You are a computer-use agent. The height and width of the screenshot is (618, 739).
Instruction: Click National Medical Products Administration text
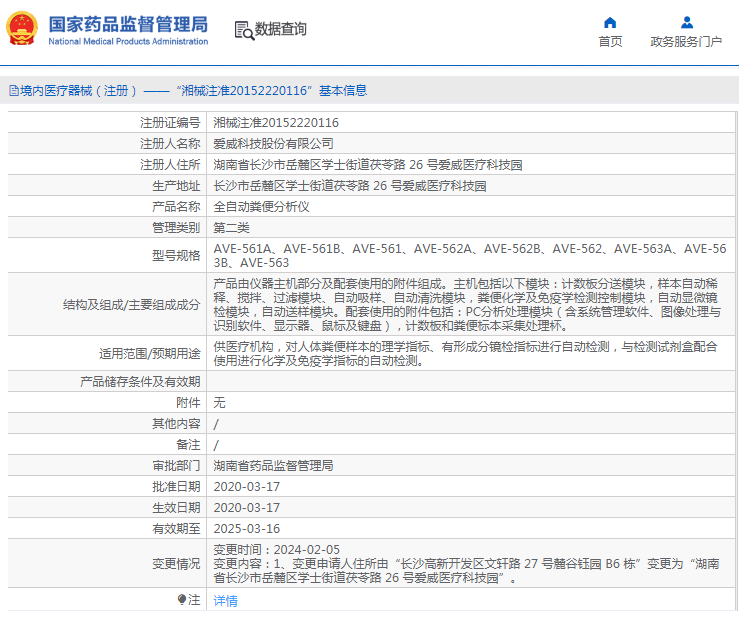coord(128,41)
